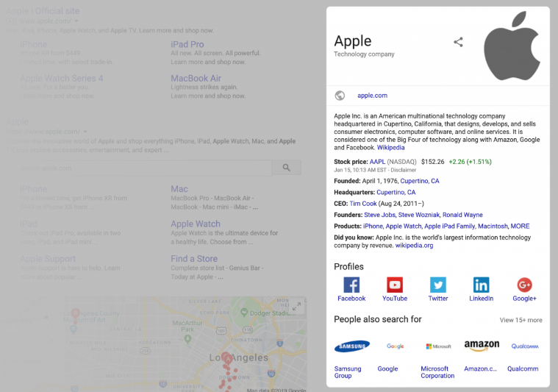Screen dimensions: 558x392
Task: Click the search magnifier button for apple.com
Action: [287, 168]
